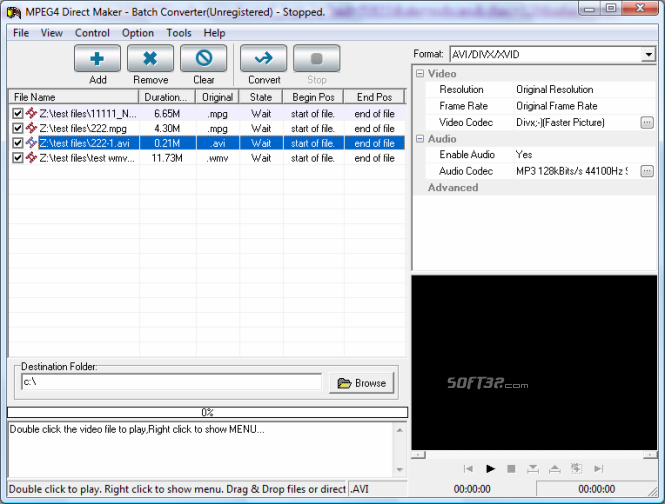The image size is (665, 504).
Task: Click the Add files toolbar icon
Action: (97, 59)
